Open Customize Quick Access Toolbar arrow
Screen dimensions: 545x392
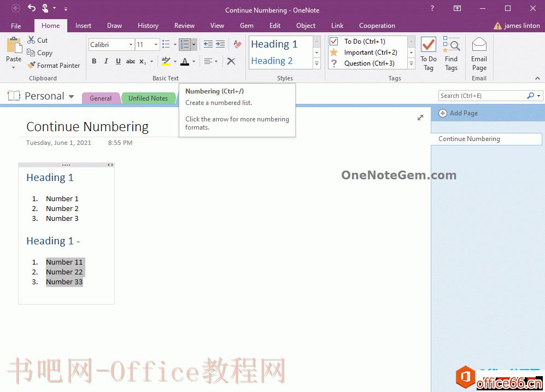click(66, 9)
